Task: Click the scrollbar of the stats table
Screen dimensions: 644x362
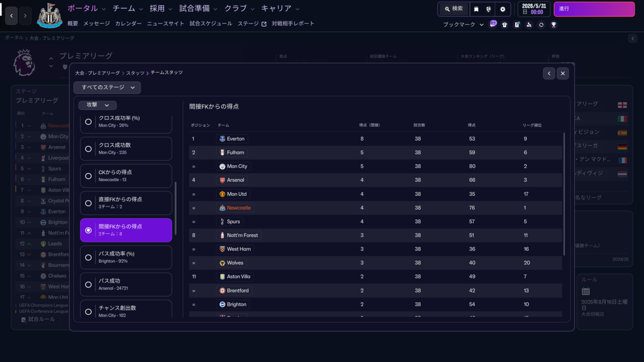Action: 564,193
